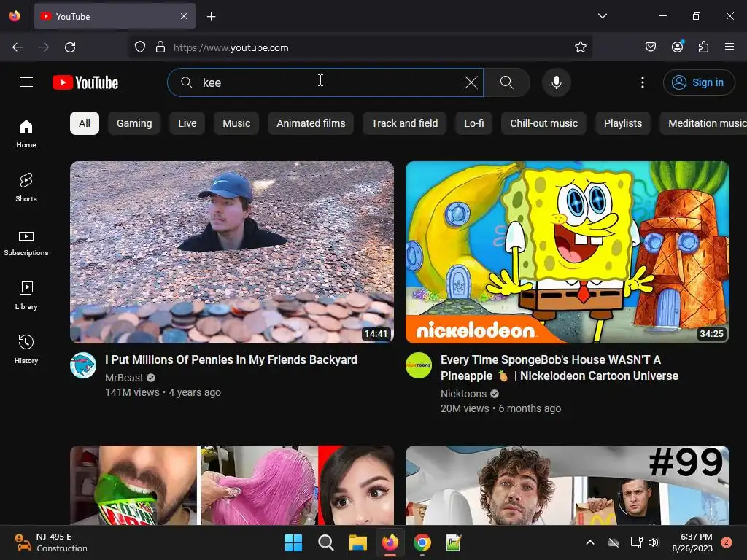Select the Gaming filter chip

coord(134,123)
